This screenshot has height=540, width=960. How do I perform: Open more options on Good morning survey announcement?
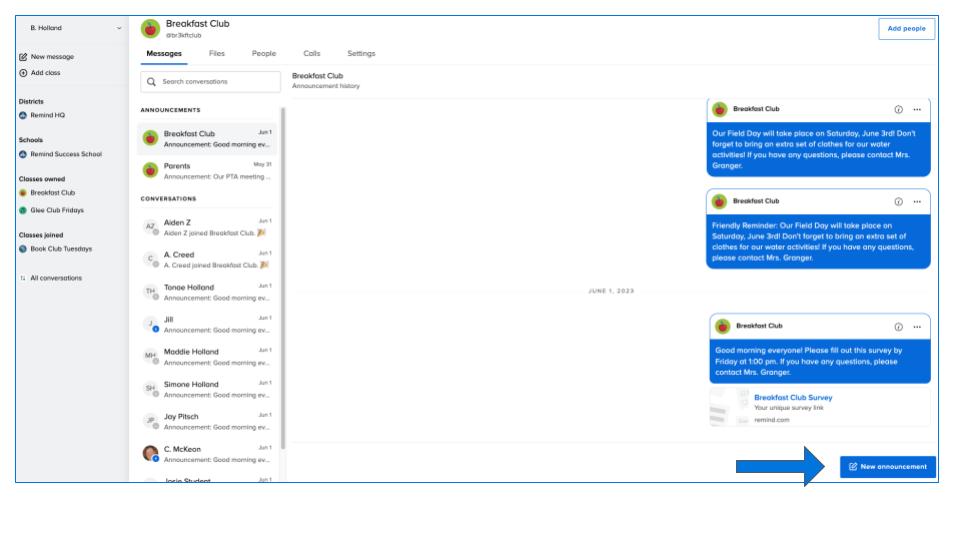pyautogui.click(x=917, y=326)
